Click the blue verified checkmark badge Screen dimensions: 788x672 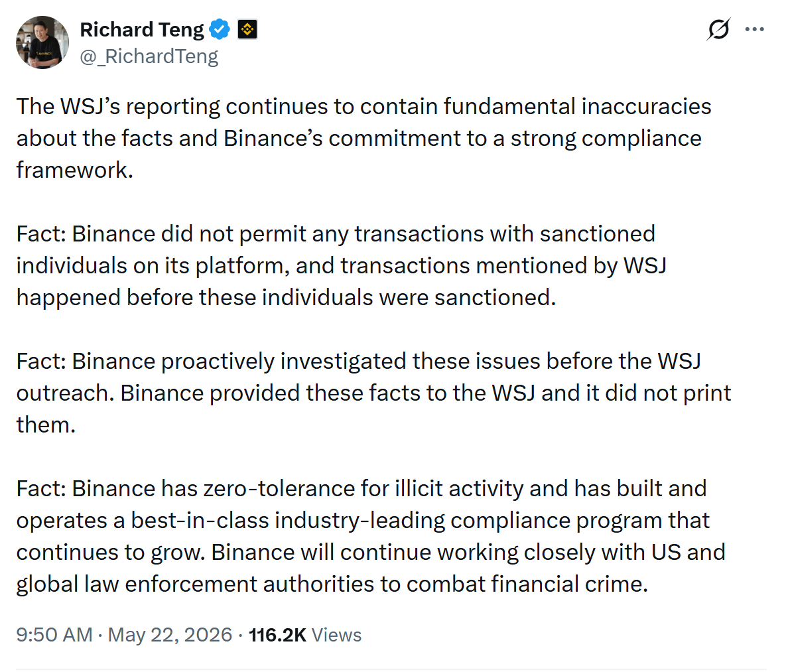220,29
